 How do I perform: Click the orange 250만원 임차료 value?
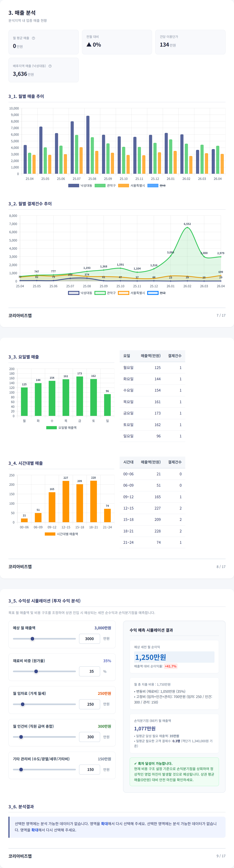click(x=104, y=694)
